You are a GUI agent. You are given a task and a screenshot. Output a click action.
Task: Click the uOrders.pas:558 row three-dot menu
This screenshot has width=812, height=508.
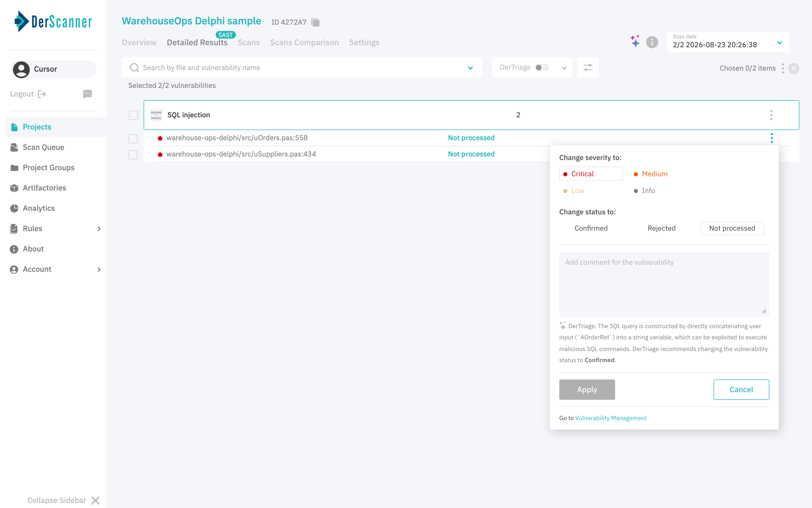coord(772,138)
